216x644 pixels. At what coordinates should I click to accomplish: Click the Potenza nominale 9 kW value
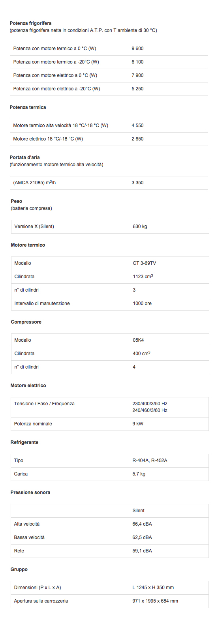coord(138,424)
